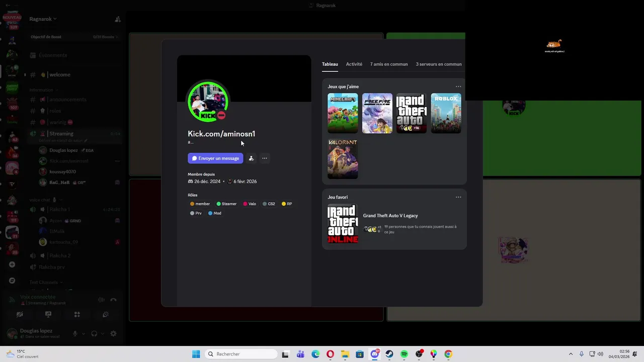Click the Roblox game cover
Viewport: 644px width, 362px height.
click(x=446, y=113)
